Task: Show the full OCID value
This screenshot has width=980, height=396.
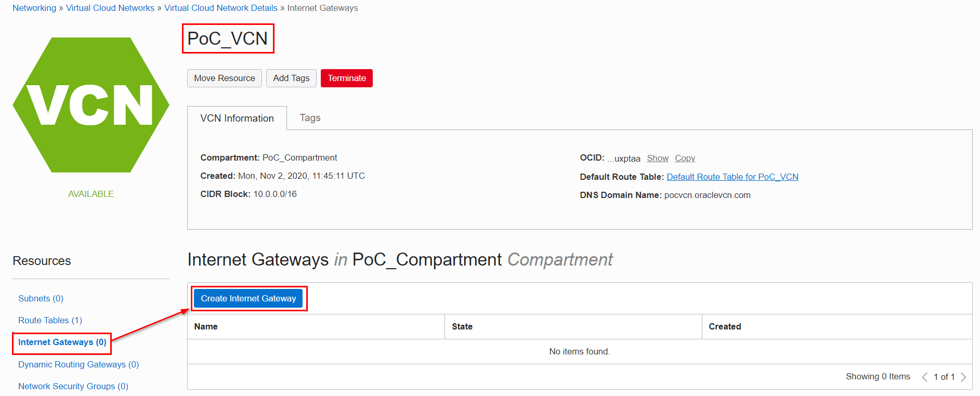Action: pos(657,159)
